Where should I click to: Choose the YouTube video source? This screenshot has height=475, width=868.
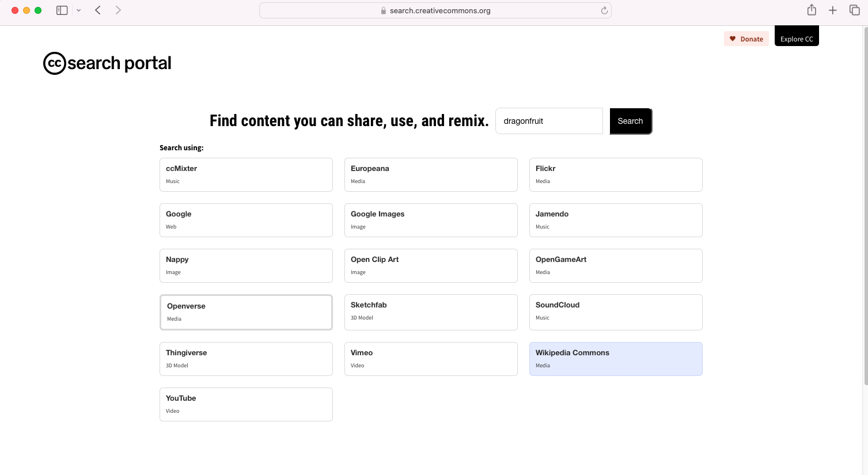(246, 404)
